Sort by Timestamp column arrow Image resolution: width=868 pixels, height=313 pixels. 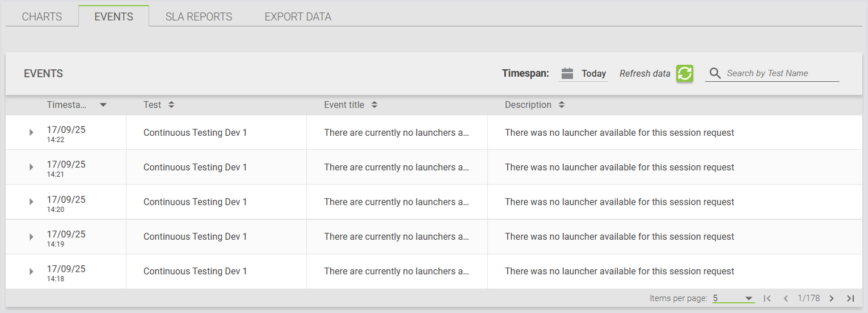(103, 105)
